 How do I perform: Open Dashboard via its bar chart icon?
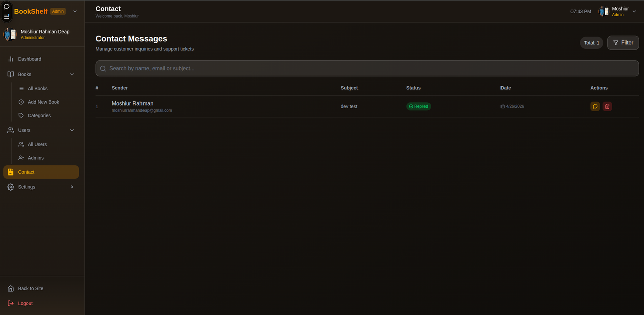point(11,59)
